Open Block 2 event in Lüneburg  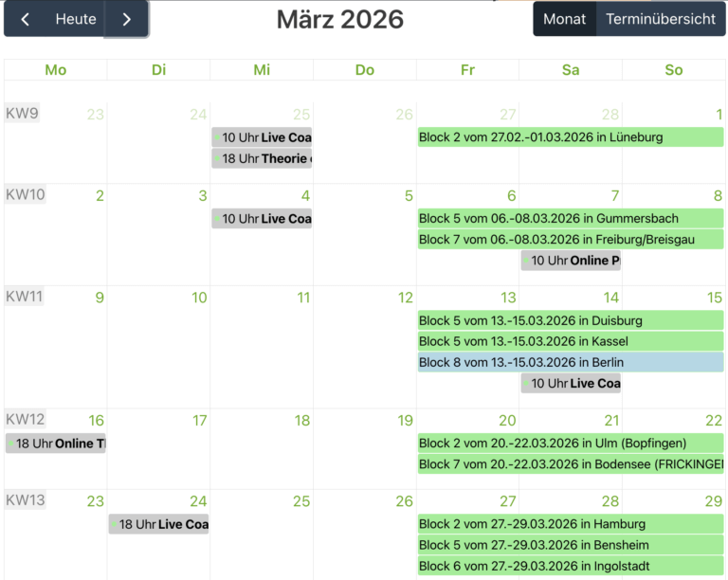[570, 137]
